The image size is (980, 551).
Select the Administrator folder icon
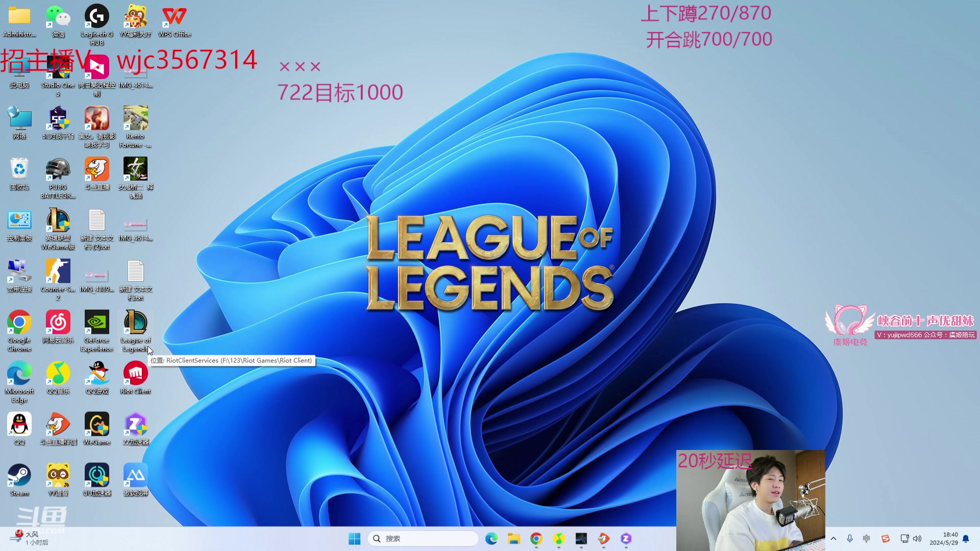[19, 20]
